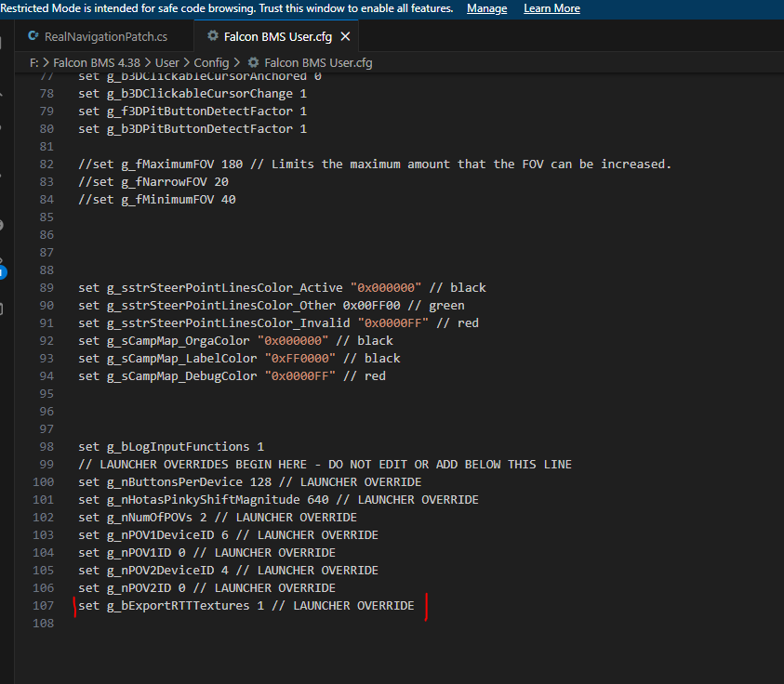The image size is (784, 684).
Task: Click g_bLogInputFunctions on line 98
Action: tap(178, 447)
